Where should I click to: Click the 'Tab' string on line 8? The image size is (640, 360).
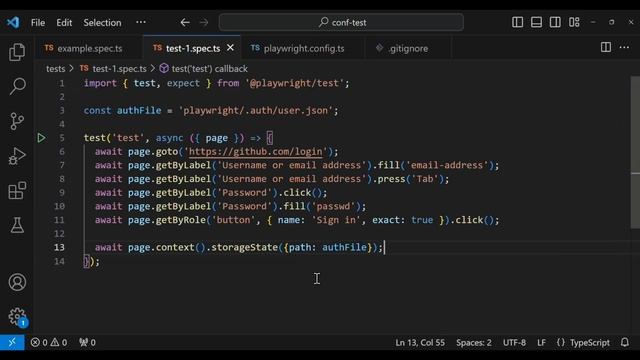[425, 179]
